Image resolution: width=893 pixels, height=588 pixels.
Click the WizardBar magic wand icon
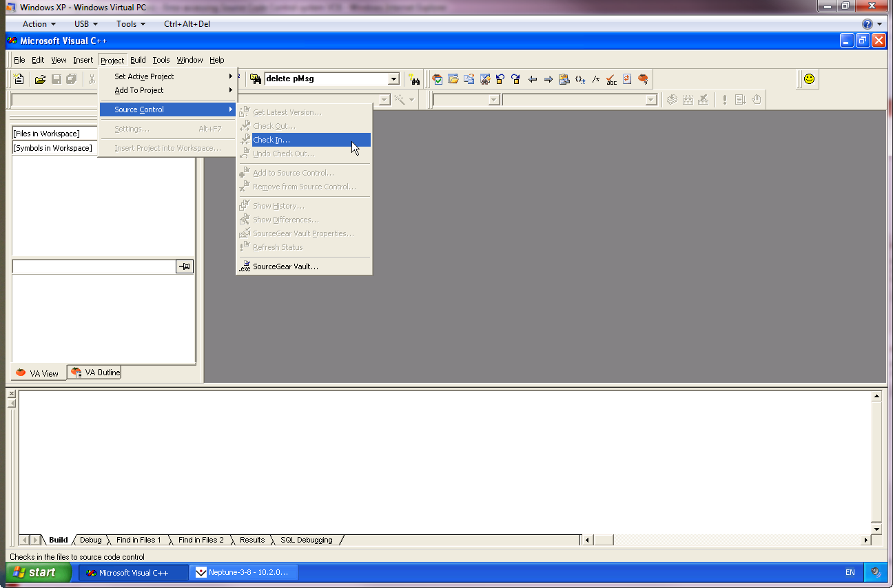[x=399, y=100]
